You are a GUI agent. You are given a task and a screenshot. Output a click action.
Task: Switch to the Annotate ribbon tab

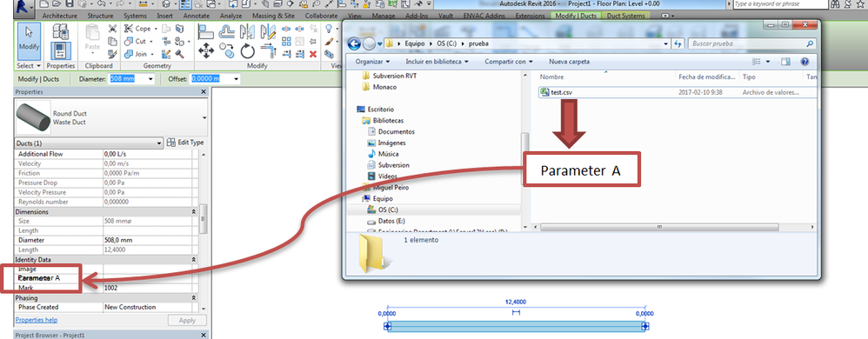(x=196, y=16)
